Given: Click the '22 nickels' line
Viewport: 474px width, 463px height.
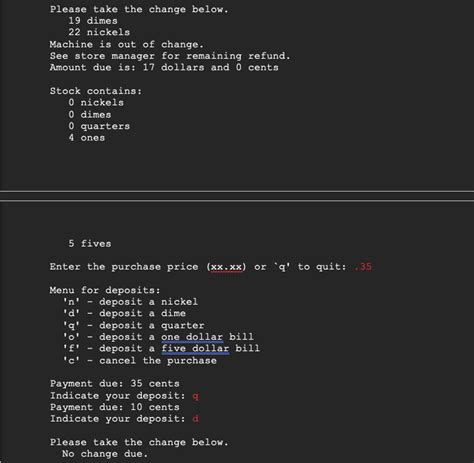Looking at the screenshot, I should [99, 32].
